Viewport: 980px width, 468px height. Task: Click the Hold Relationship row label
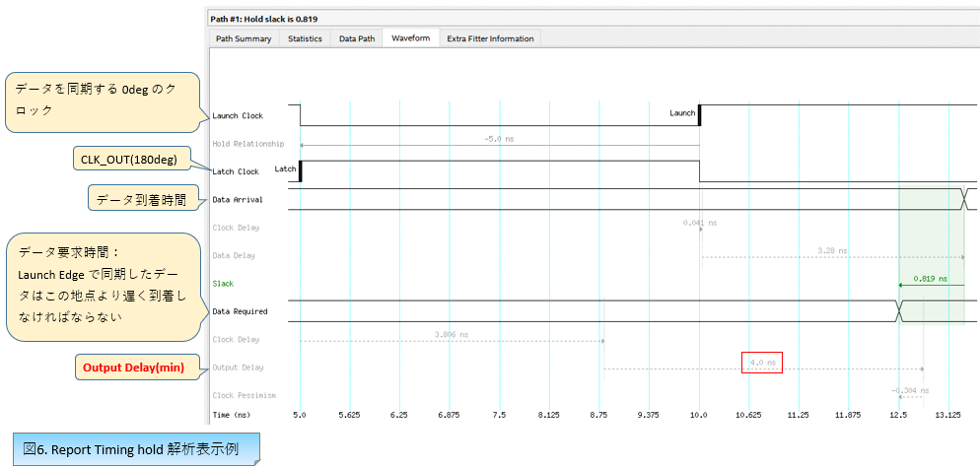tap(248, 144)
